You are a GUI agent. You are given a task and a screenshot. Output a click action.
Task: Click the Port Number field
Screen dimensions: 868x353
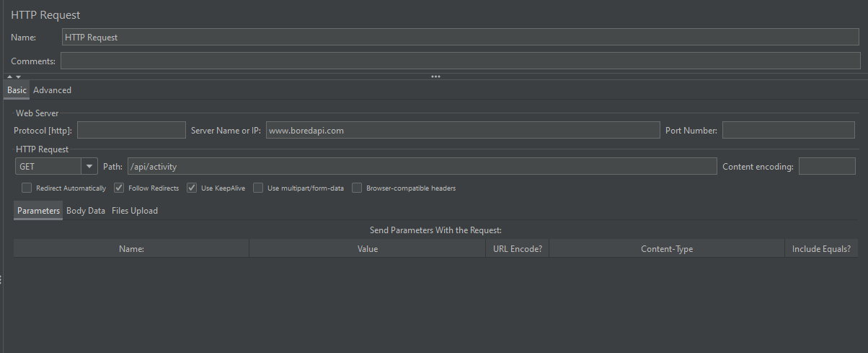click(788, 130)
